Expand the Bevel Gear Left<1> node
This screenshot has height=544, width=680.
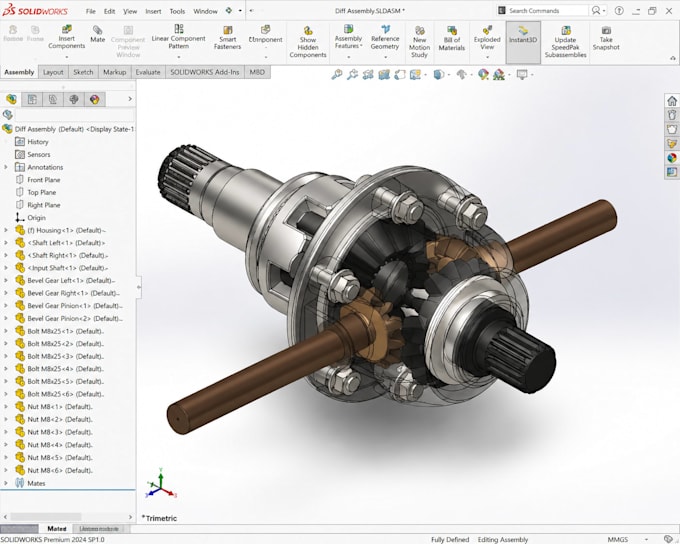tap(6, 281)
